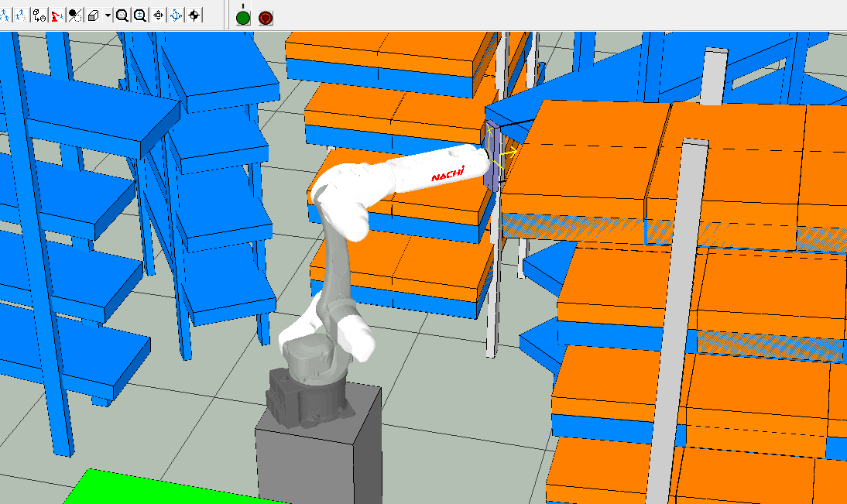Screen dimensions: 847x504
Task: Click the dotted coordinate frames icon
Action: (x=21, y=15)
